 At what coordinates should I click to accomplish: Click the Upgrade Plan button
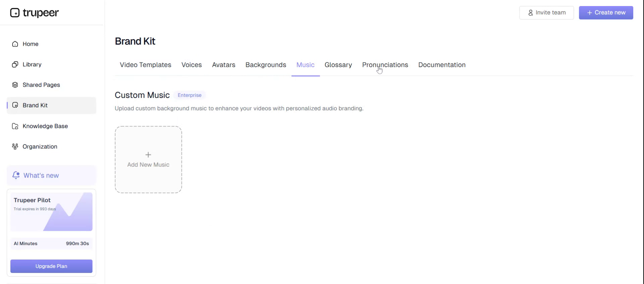51,266
